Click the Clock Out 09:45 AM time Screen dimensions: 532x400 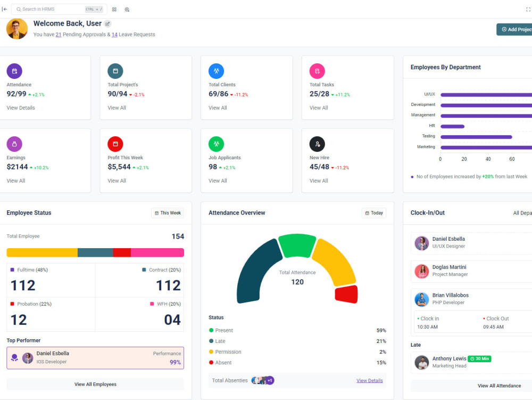tap(493, 327)
